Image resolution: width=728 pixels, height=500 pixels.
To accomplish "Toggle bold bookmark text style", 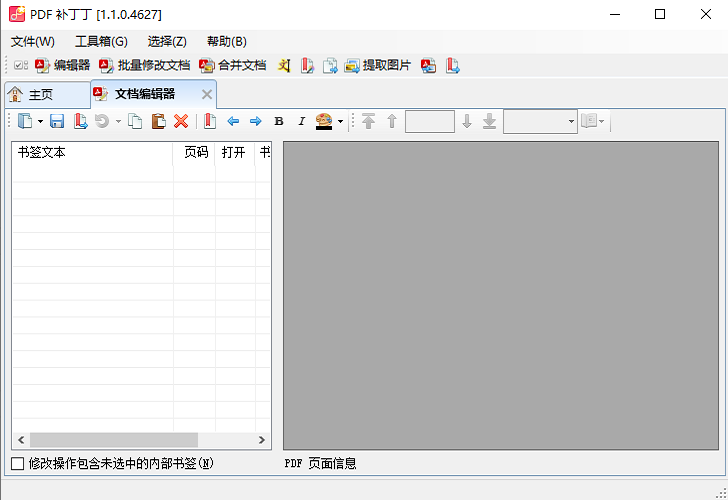I will tap(279, 121).
